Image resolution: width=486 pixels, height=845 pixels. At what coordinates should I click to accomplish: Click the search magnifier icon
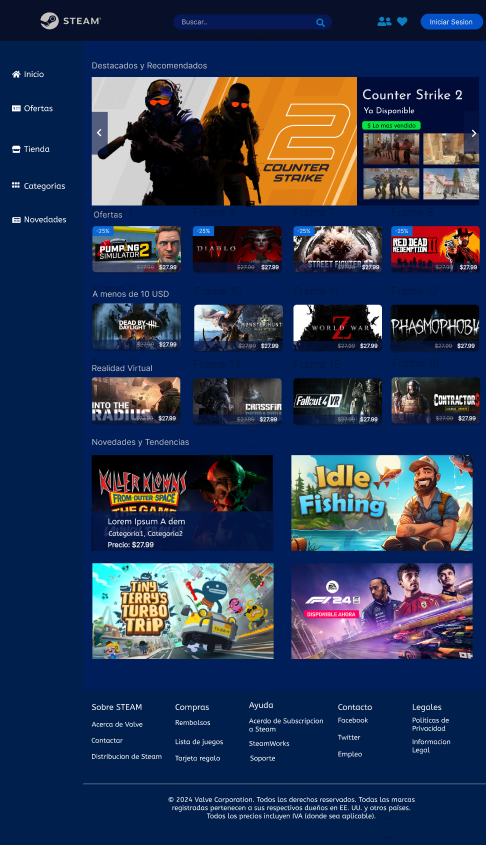coord(321,23)
